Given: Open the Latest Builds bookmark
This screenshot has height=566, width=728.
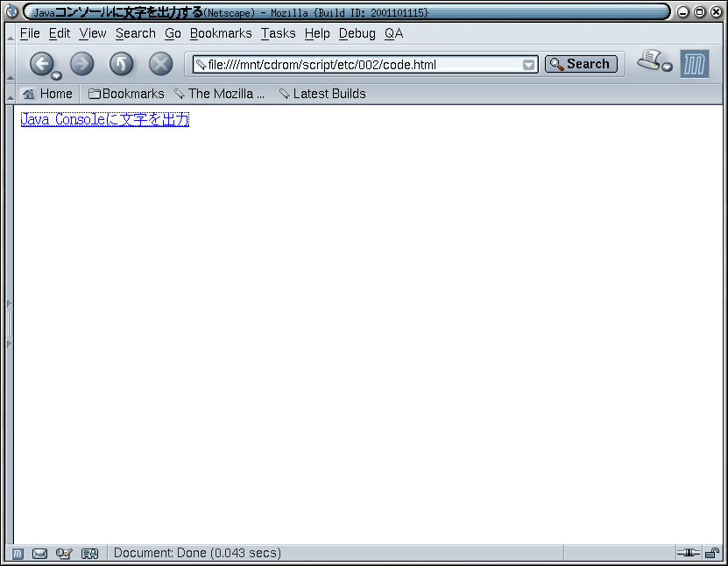Looking at the screenshot, I should (x=322, y=94).
